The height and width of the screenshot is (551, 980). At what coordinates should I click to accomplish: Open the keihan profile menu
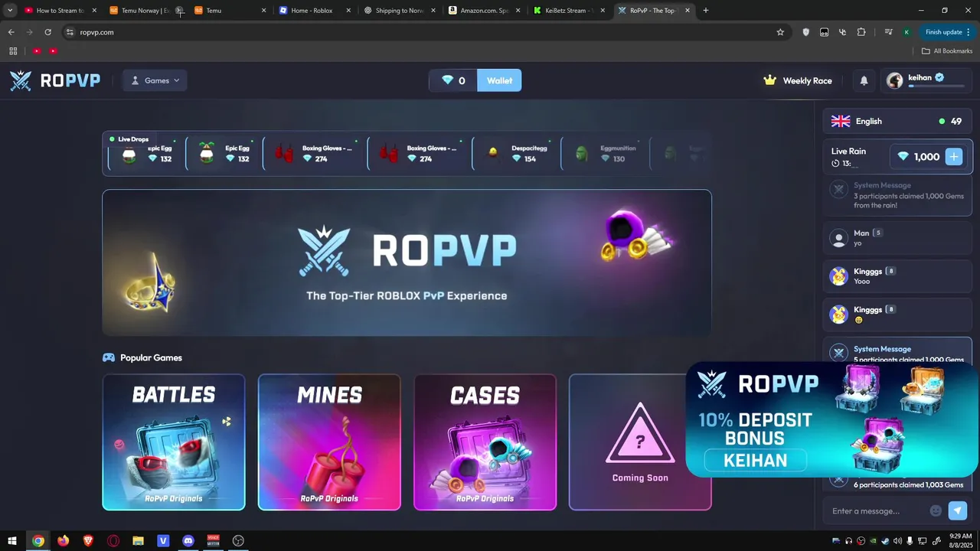point(925,80)
